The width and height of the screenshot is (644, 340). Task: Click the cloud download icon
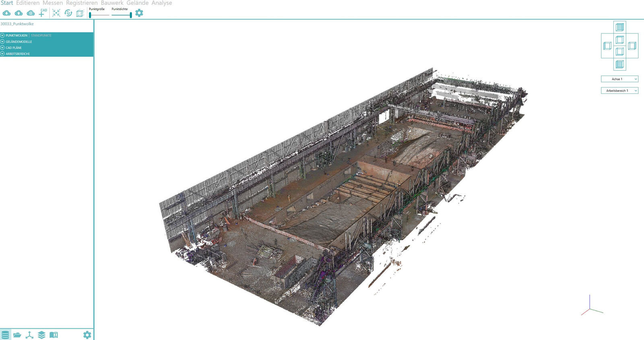(7, 13)
